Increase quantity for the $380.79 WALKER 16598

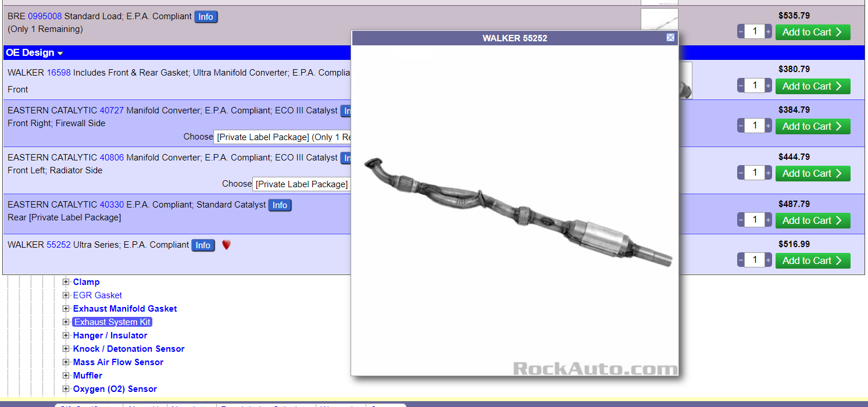[768, 85]
